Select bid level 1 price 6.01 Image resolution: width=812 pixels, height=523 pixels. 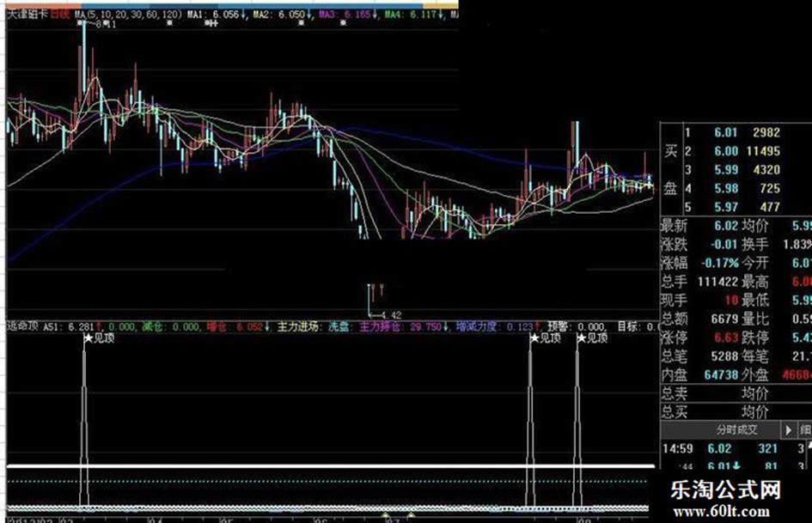(725, 132)
